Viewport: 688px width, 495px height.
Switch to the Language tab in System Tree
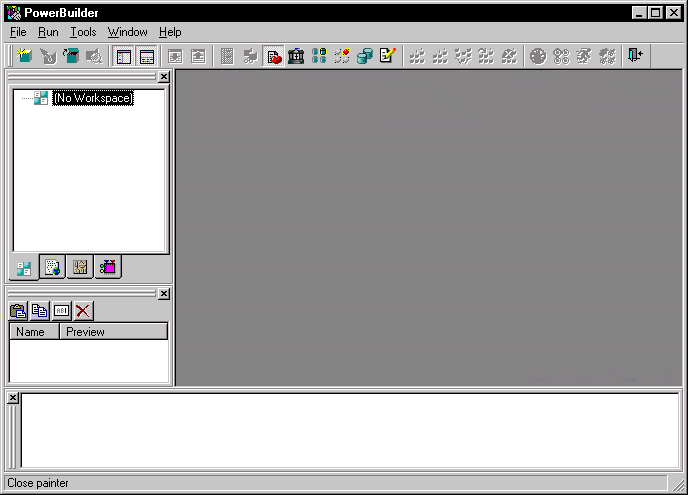(80, 267)
